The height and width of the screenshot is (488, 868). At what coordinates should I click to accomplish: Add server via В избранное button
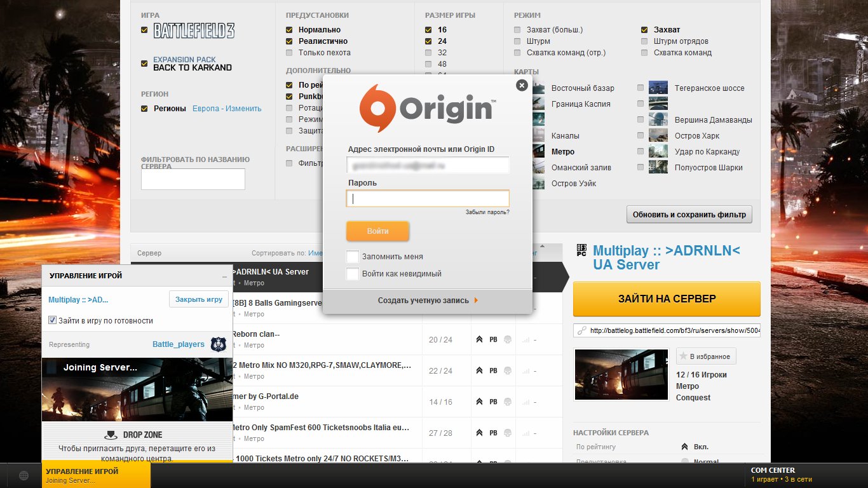(x=706, y=356)
